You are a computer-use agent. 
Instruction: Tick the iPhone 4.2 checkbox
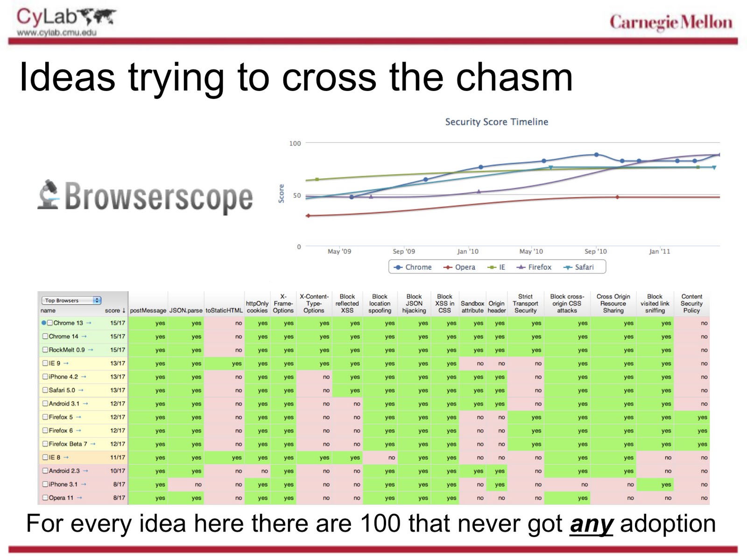(x=45, y=377)
